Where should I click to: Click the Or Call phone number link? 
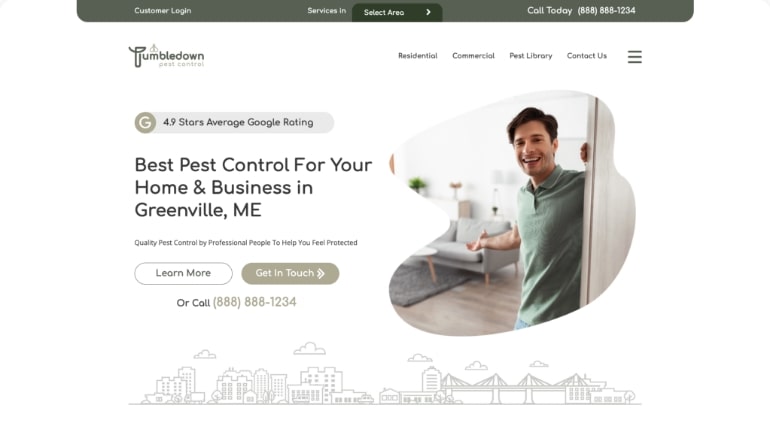254,302
